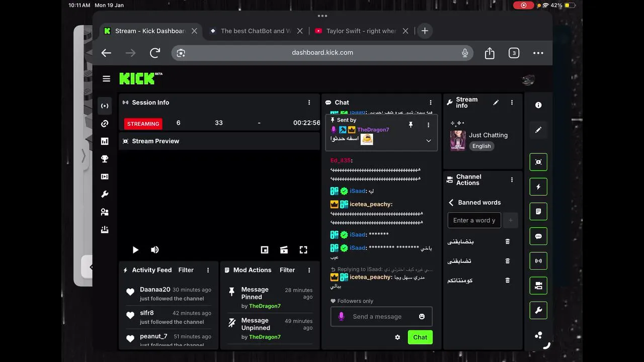Viewport: 644px width, 362px height.
Task: Expand the pinned message chevron
Action: [x=429, y=141]
